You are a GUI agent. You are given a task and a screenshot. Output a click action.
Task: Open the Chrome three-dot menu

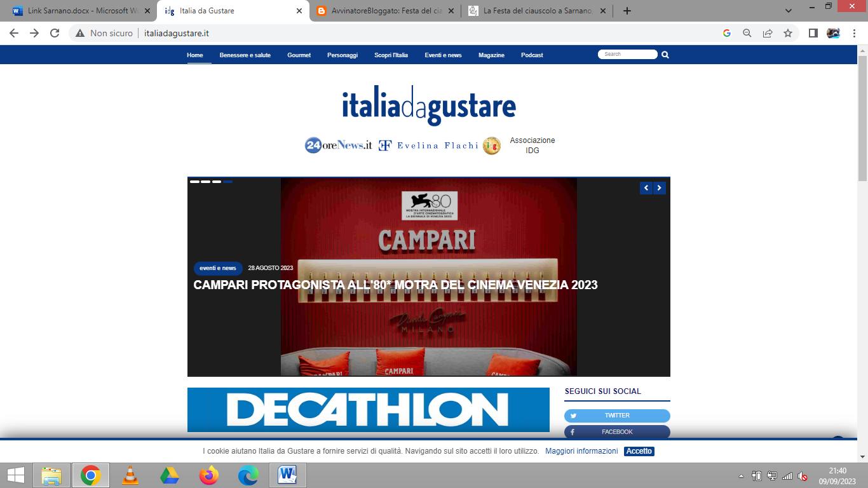853,33
